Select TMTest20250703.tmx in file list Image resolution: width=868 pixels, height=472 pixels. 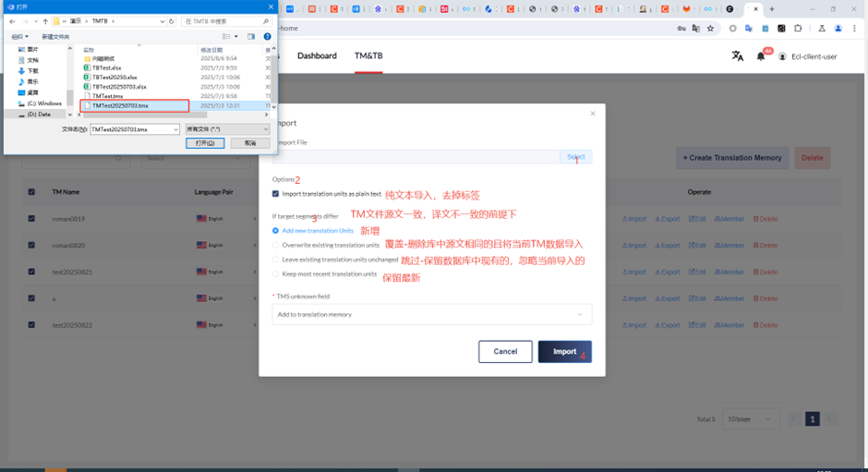(x=120, y=106)
